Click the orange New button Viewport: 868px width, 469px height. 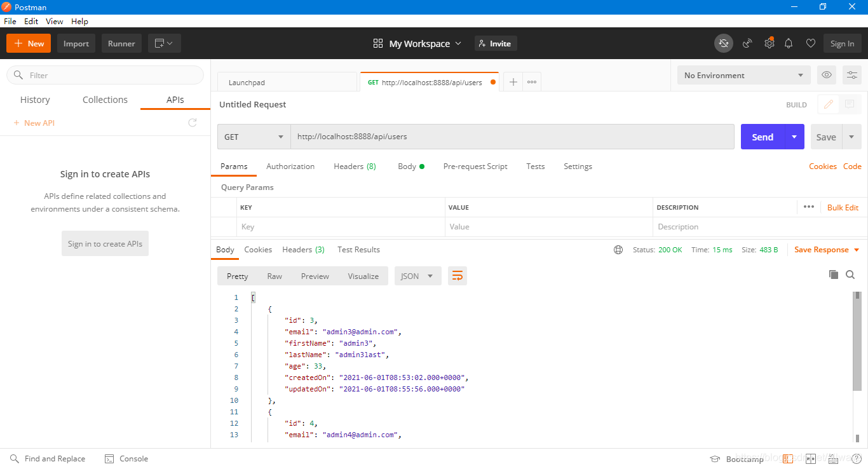coord(29,43)
